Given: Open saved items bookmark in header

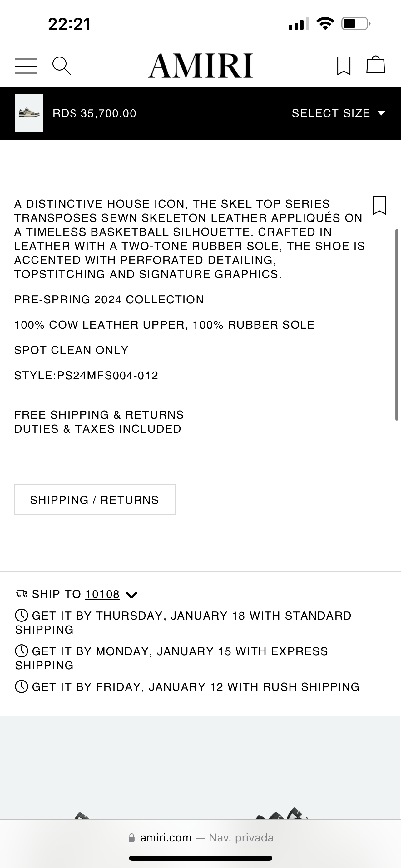Looking at the screenshot, I should 344,65.
